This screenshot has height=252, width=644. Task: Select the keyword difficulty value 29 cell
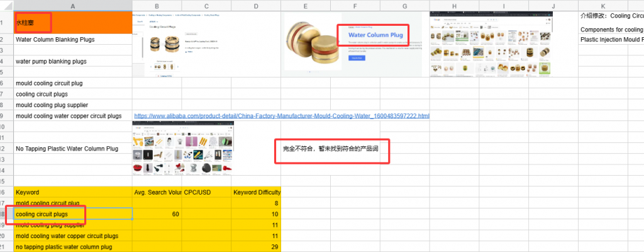(256, 247)
